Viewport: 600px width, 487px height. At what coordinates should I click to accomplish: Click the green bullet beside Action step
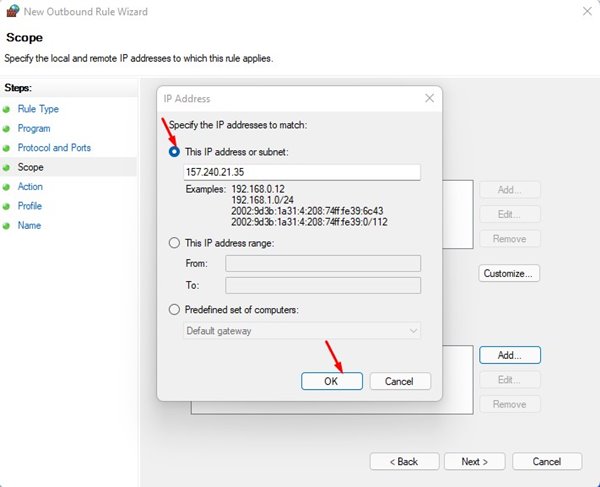coord(6,187)
